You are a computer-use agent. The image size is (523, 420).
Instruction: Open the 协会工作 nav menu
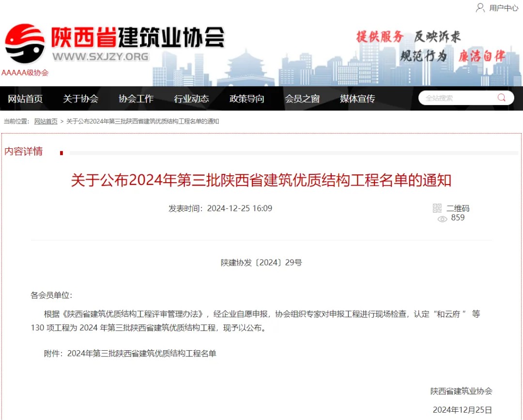[136, 99]
